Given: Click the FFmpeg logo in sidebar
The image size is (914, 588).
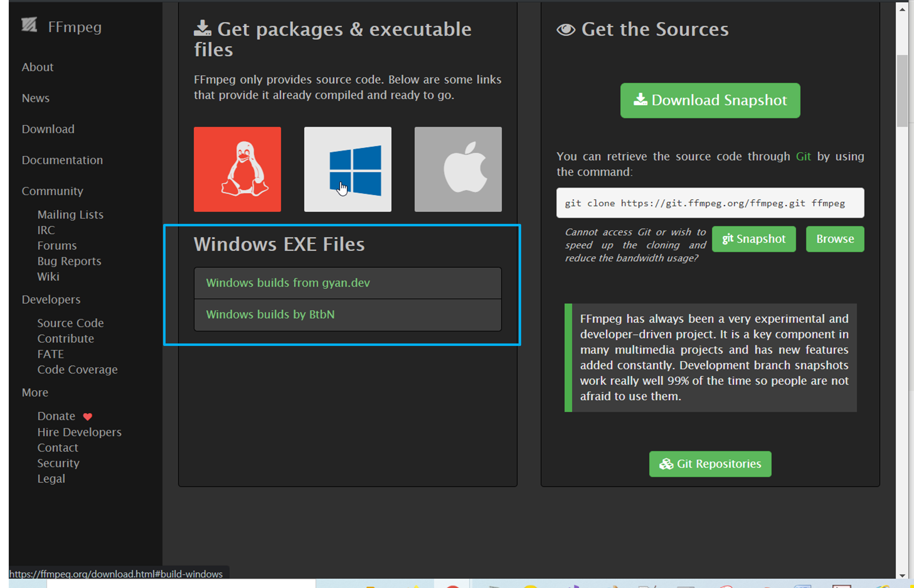Looking at the screenshot, I should coord(29,25).
